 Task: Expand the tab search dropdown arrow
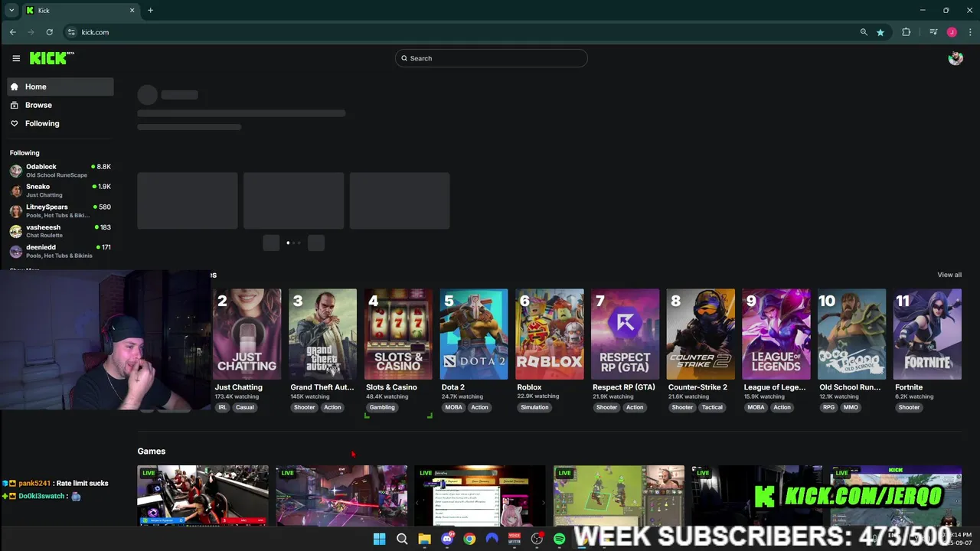(11, 10)
